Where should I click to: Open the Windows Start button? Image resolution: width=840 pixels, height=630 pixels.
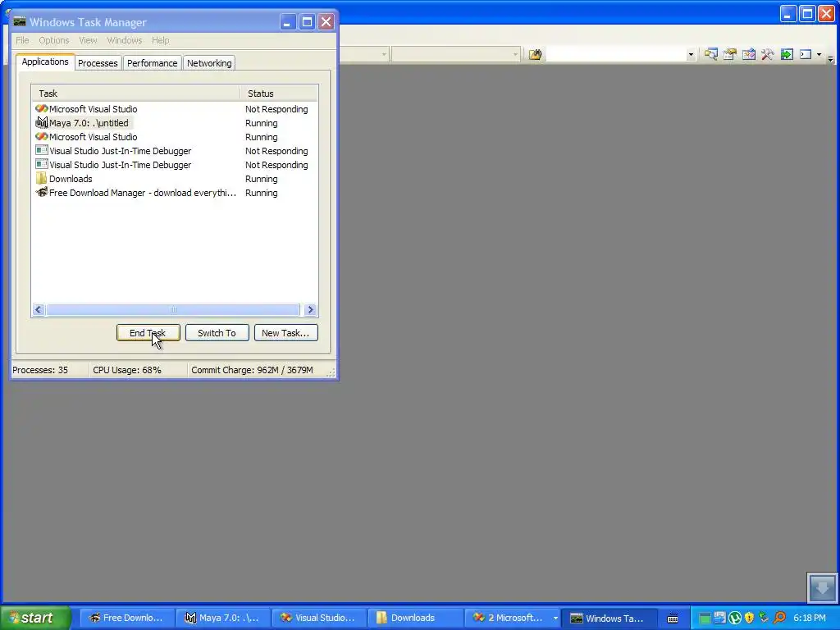(36, 618)
